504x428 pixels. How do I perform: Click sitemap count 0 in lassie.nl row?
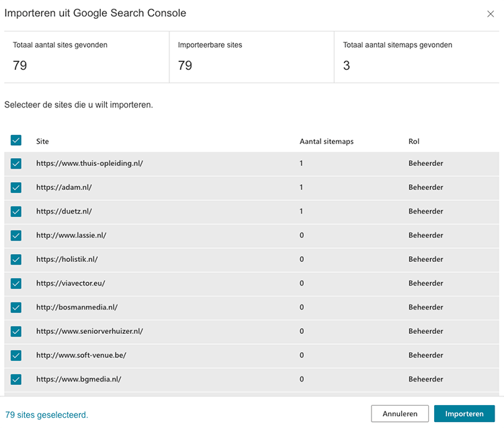[302, 235]
